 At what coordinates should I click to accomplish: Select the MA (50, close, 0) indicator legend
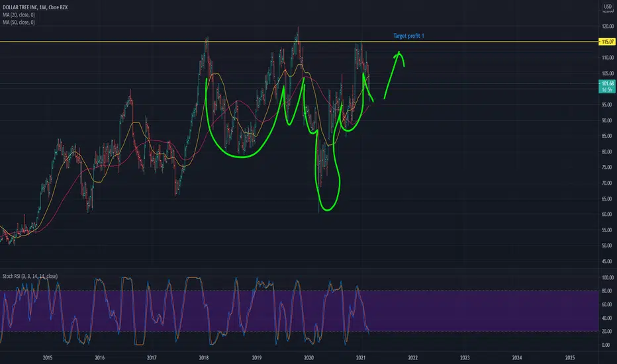[x=19, y=23]
